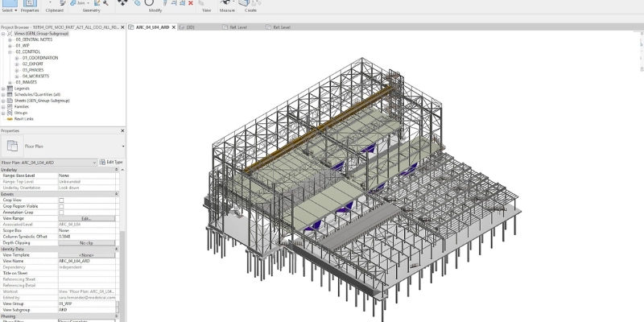Select Views (GEN_Group-Subgroup) tree item
Viewport: 644px width, 322px height.
[x=42, y=34]
